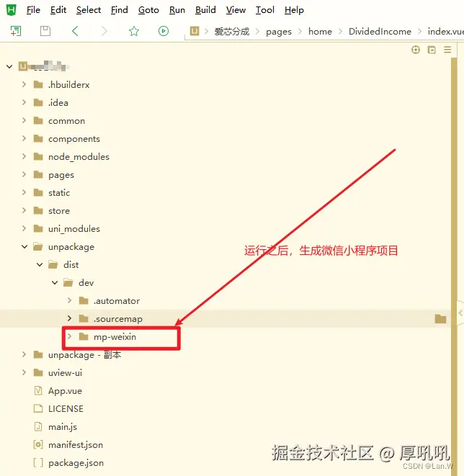The image size is (464, 476).
Task: Open the Find menu
Action: tap(120, 10)
